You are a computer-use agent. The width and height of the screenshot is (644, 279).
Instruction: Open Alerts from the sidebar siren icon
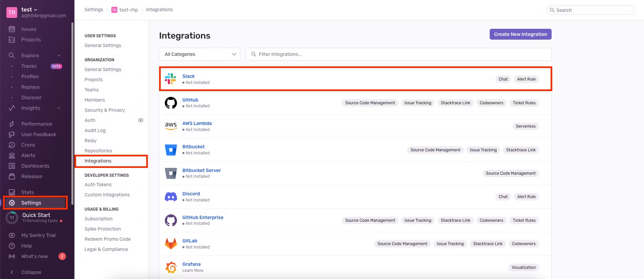click(x=12, y=155)
